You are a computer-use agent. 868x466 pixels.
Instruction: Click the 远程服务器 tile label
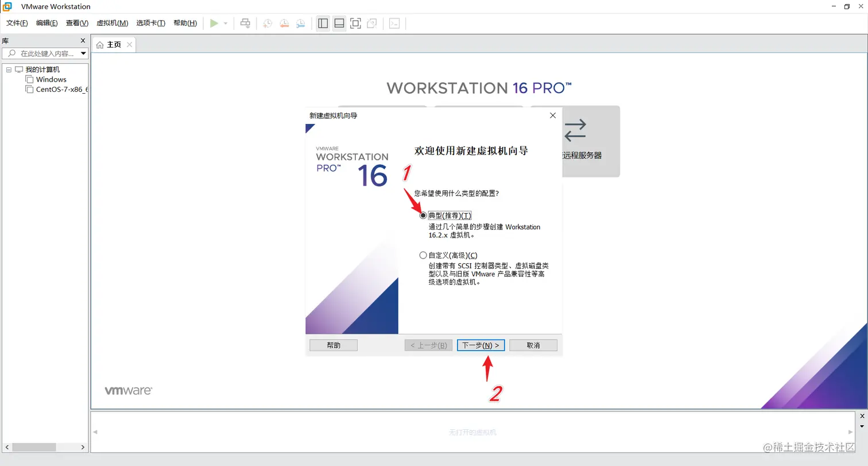click(582, 156)
